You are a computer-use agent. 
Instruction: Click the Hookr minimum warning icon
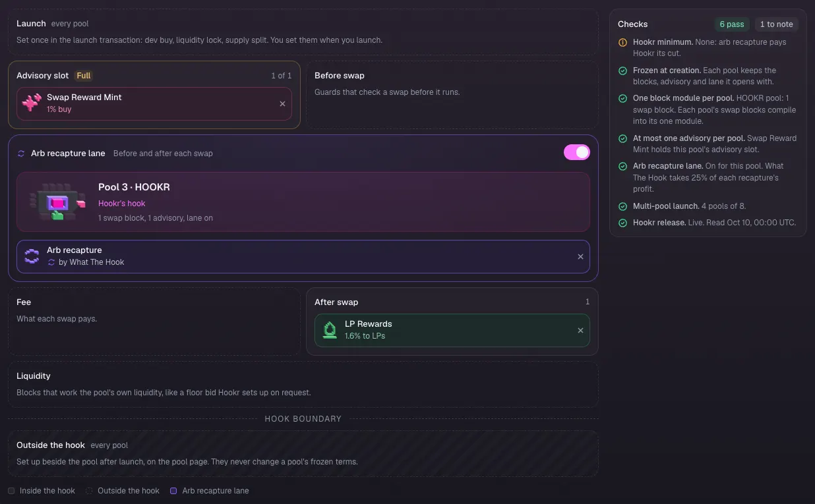click(622, 42)
